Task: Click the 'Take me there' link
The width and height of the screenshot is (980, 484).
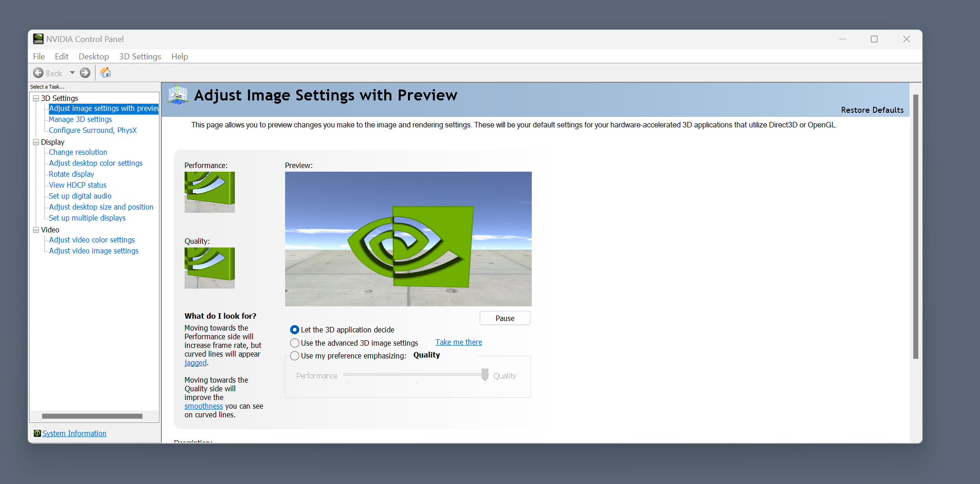Action: click(x=459, y=342)
